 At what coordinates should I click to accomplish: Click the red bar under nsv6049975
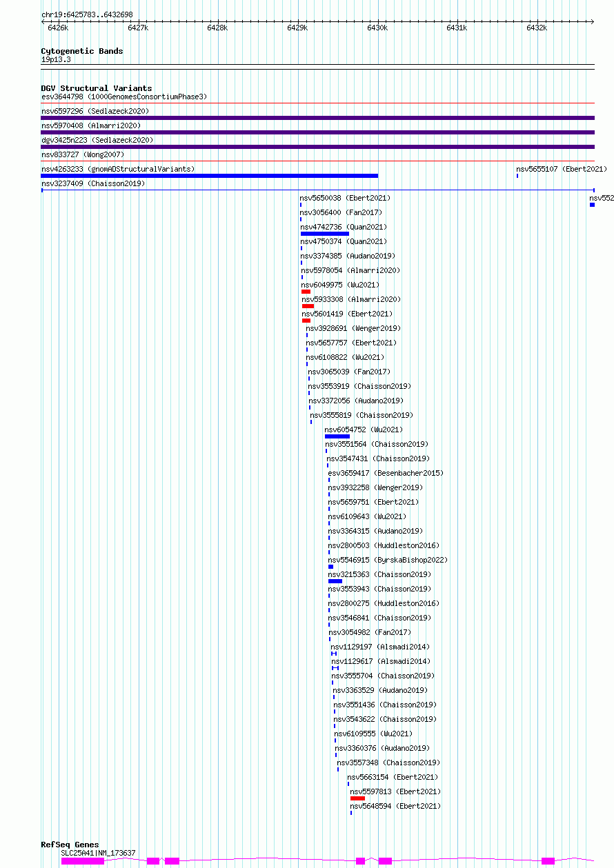[x=306, y=292]
